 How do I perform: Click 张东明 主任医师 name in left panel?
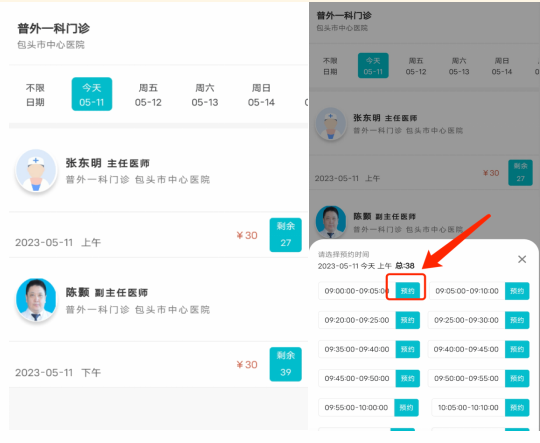[x=107, y=163]
